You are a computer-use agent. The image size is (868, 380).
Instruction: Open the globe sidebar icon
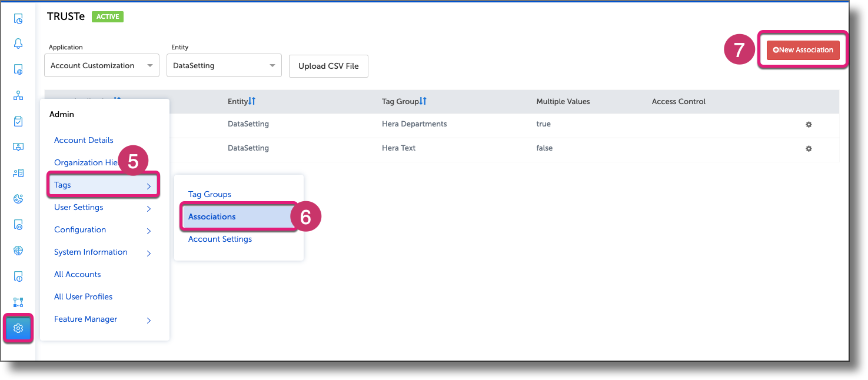(18, 250)
